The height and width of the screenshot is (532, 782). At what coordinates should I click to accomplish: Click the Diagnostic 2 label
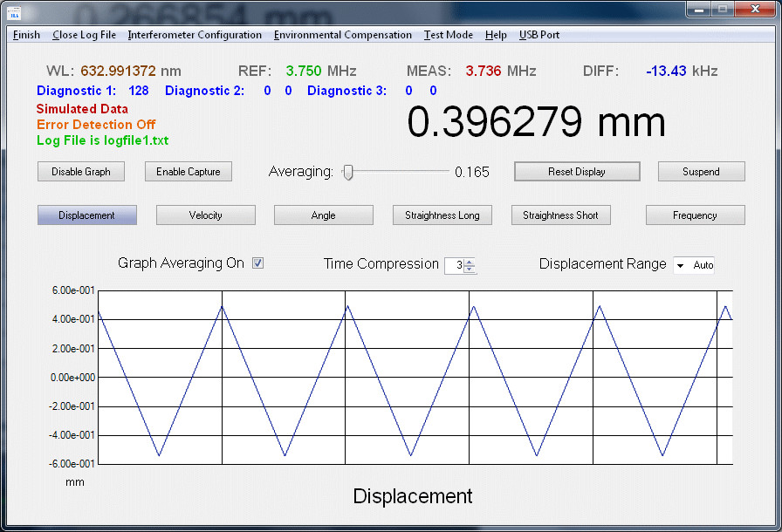204,91
